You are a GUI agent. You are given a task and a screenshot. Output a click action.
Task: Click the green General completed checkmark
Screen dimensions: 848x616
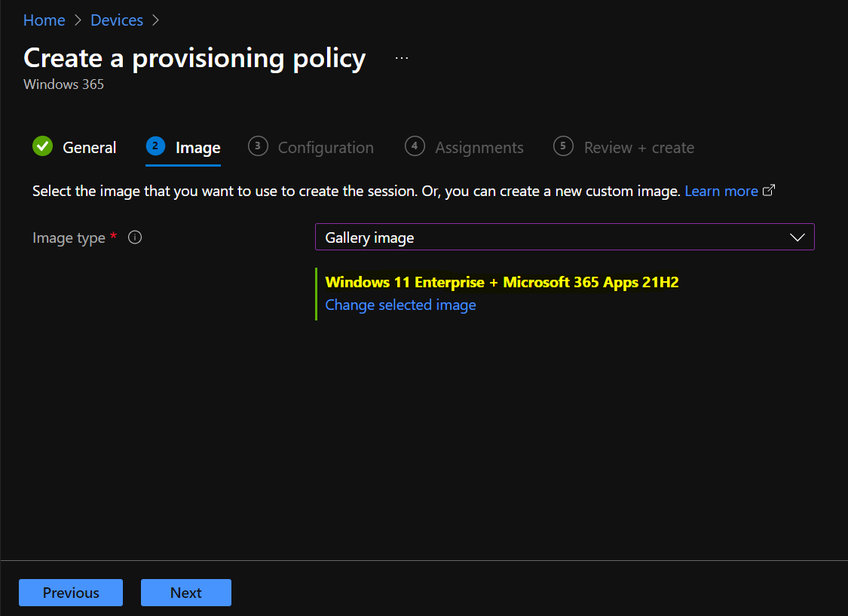pyautogui.click(x=42, y=146)
